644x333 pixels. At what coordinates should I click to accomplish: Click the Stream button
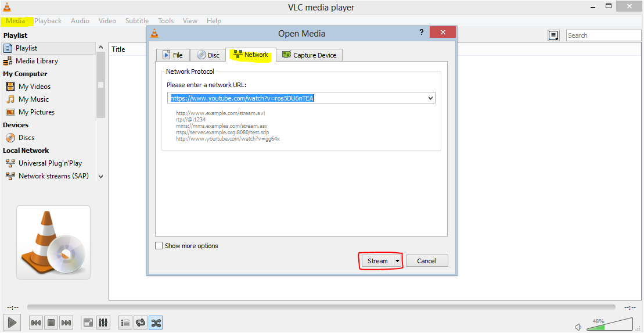coord(377,260)
